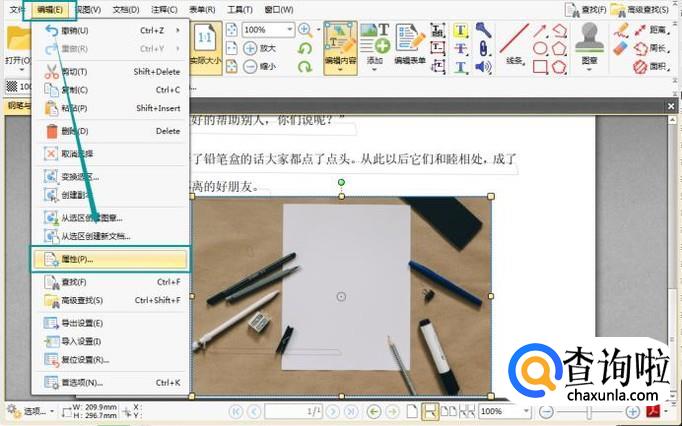Rotate view counterclockwise with green arrow

305,48
